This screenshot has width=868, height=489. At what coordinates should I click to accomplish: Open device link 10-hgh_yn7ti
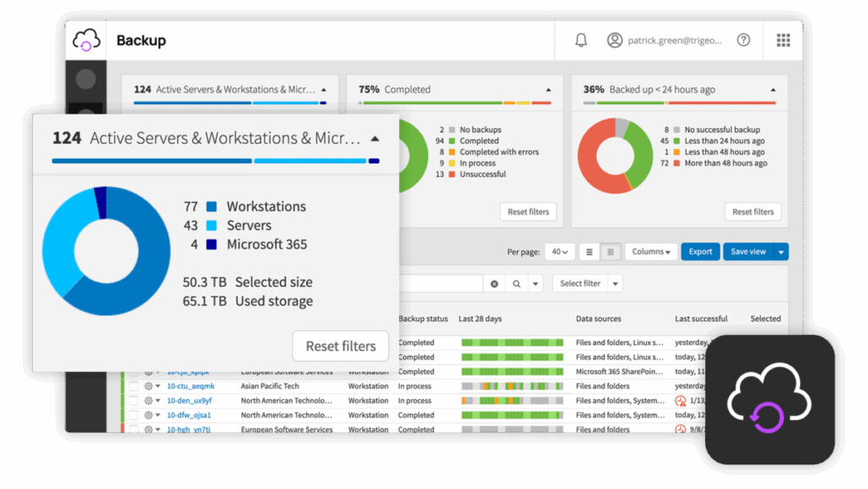pyautogui.click(x=189, y=430)
